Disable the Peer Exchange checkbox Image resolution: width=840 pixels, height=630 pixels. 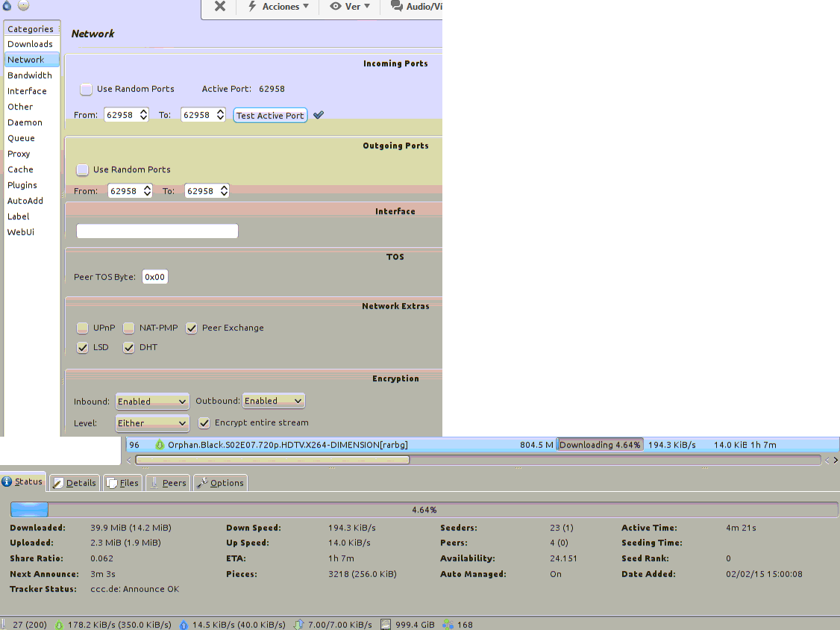[191, 328]
